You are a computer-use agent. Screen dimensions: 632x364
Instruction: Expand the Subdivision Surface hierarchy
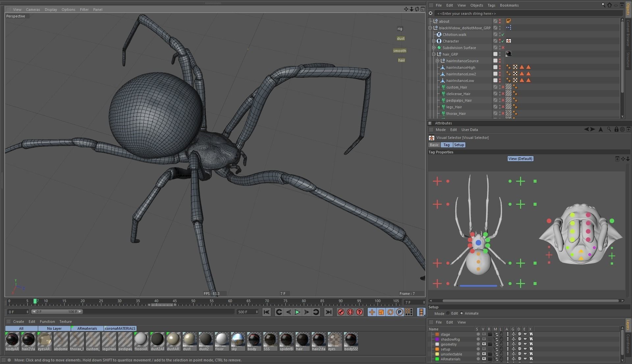point(434,48)
